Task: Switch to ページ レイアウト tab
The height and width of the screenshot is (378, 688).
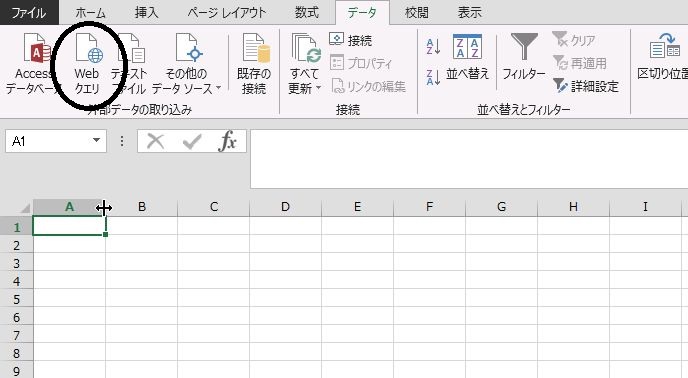Action: 226,12
